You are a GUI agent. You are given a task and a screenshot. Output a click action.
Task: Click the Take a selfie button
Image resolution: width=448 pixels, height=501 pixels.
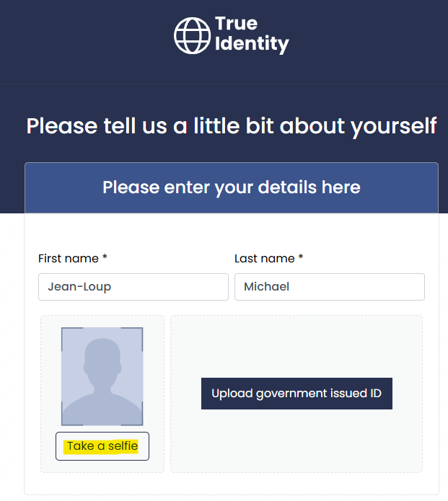coord(102,446)
